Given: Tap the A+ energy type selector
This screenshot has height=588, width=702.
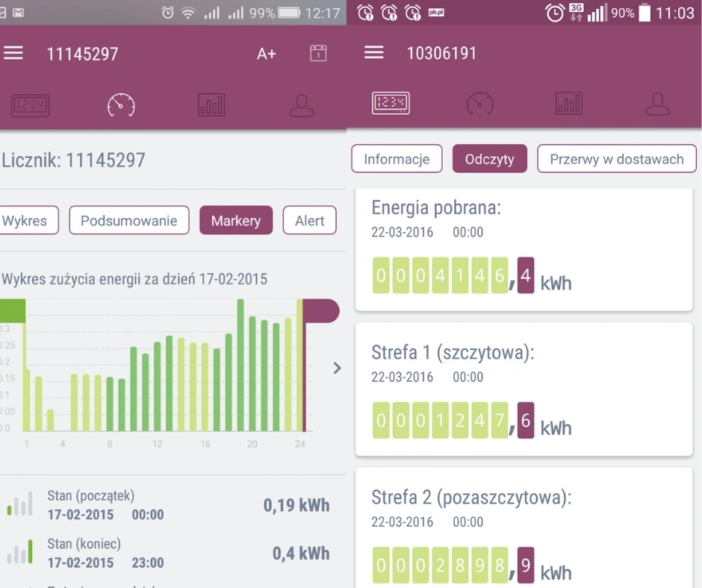Looking at the screenshot, I should click(x=267, y=54).
